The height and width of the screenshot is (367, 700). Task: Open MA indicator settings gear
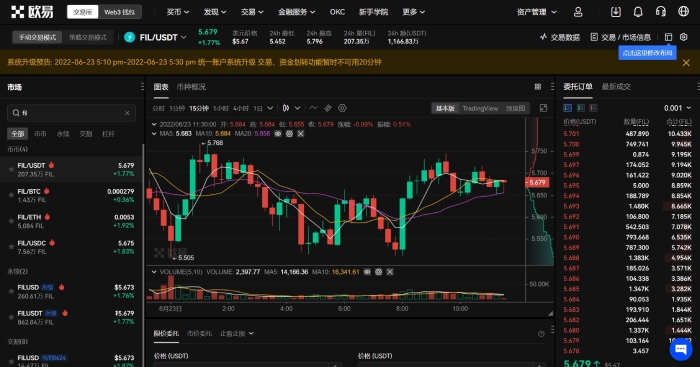click(x=289, y=133)
